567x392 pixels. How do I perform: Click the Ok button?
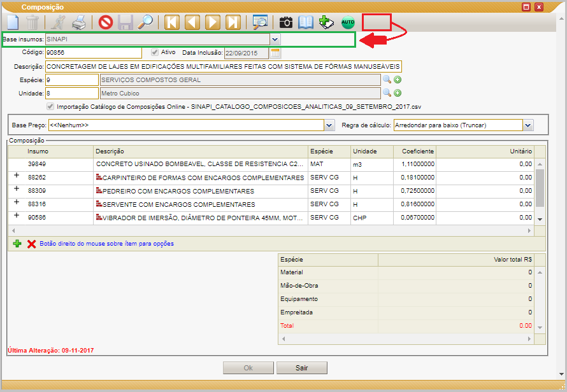pyautogui.click(x=248, y=368)
